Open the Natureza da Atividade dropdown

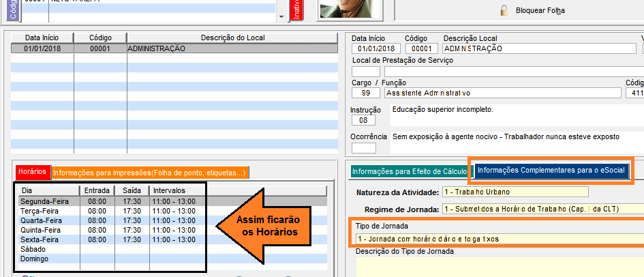click(515, 192)
